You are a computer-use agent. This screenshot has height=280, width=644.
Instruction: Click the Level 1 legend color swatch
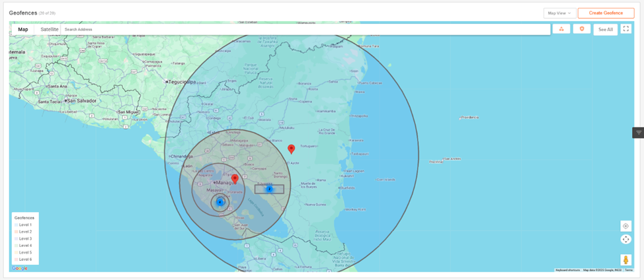[16, 225]
